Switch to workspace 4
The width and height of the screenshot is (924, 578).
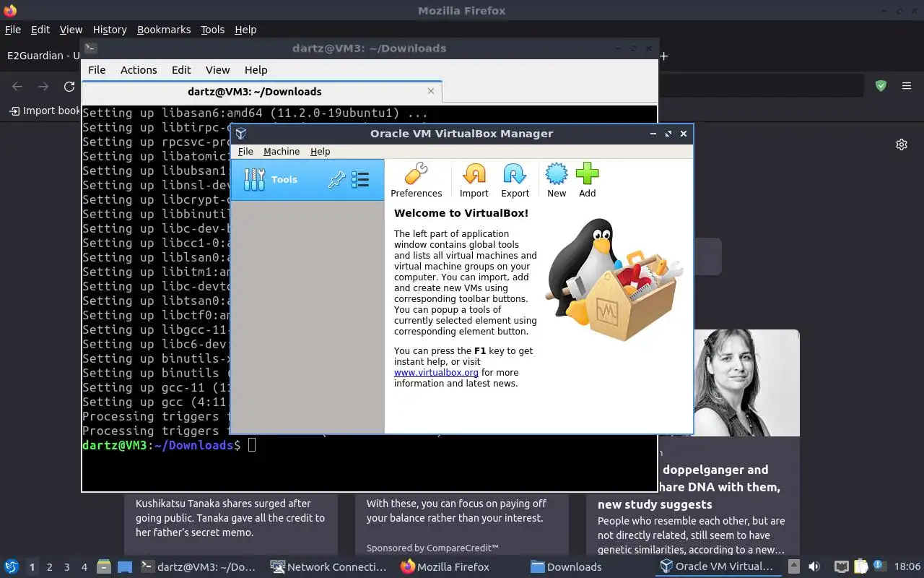[x=84, y=567]
